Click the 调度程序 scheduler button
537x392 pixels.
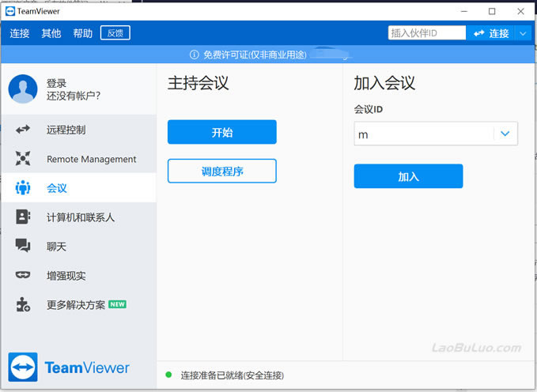coord(222,171)
